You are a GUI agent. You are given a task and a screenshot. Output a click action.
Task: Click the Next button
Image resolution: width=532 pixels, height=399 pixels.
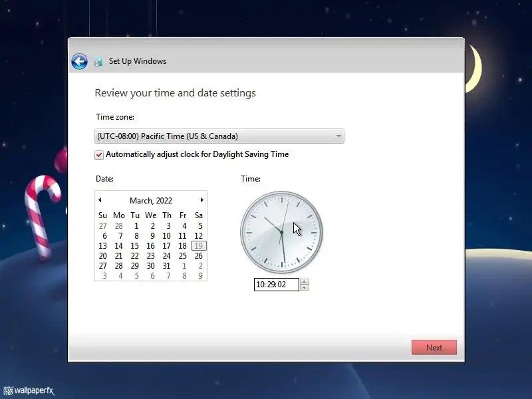coord(434,347)
